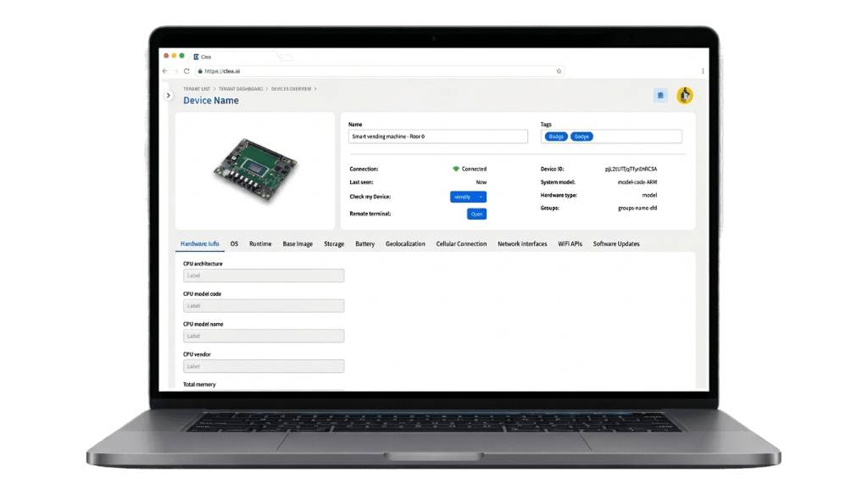868x484 pixels.
Task: Click the CPU vendor field
Action: [264, 366]
